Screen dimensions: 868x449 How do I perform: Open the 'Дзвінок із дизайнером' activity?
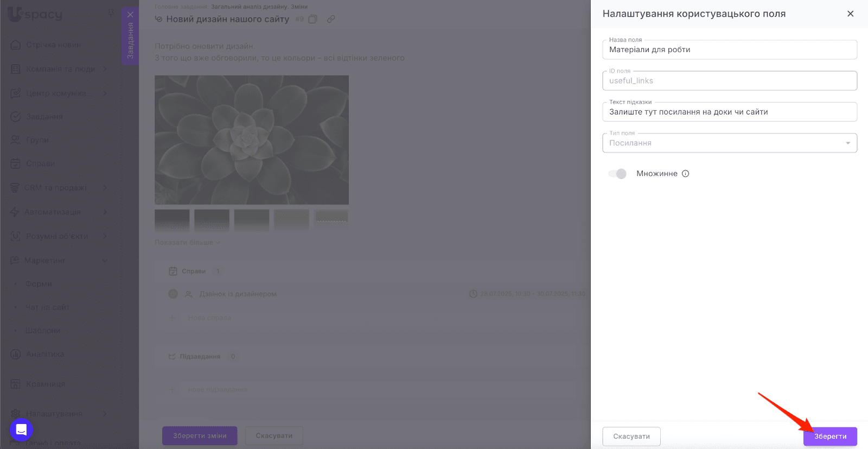tap(238, 294)
